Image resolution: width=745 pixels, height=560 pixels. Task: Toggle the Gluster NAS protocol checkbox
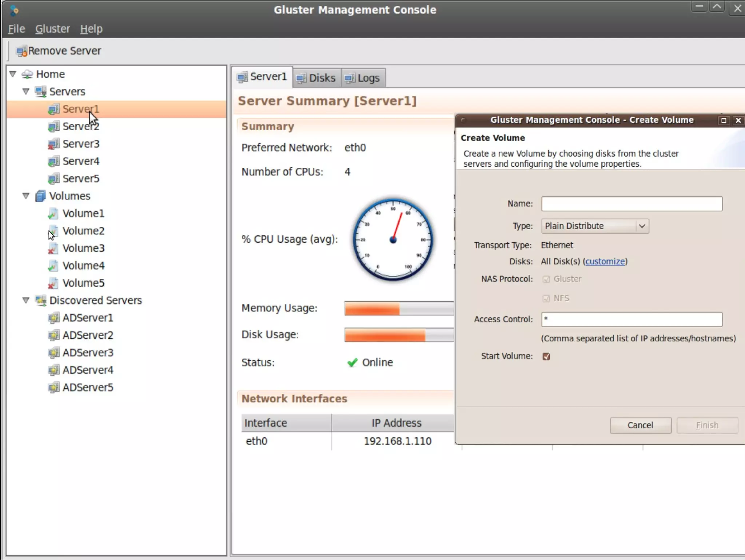546,279
